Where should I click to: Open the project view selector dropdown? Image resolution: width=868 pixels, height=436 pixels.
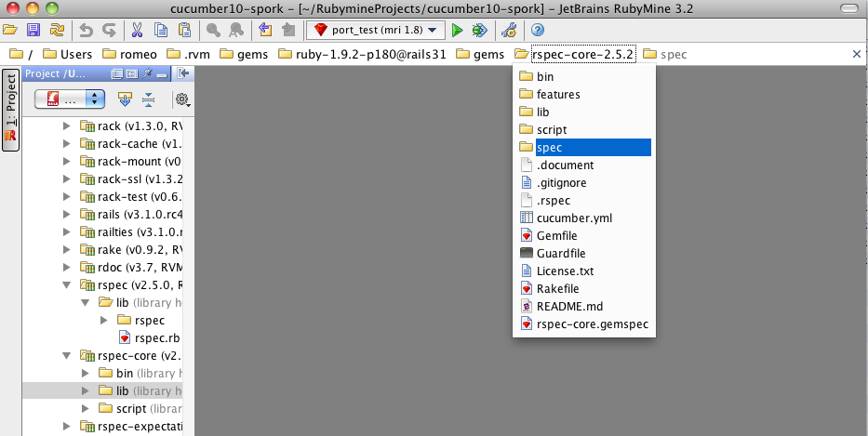pyautogui.click(x=70, y=99)
